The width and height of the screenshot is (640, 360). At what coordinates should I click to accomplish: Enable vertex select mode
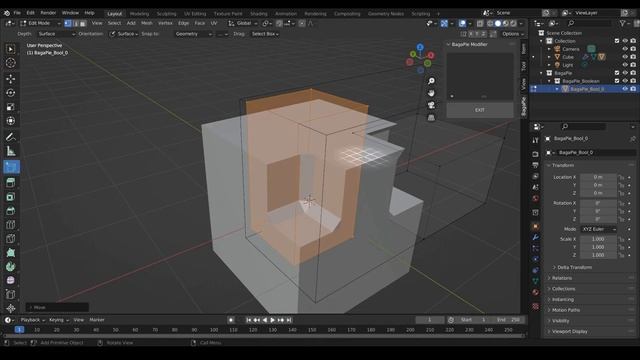click(68, 24)
